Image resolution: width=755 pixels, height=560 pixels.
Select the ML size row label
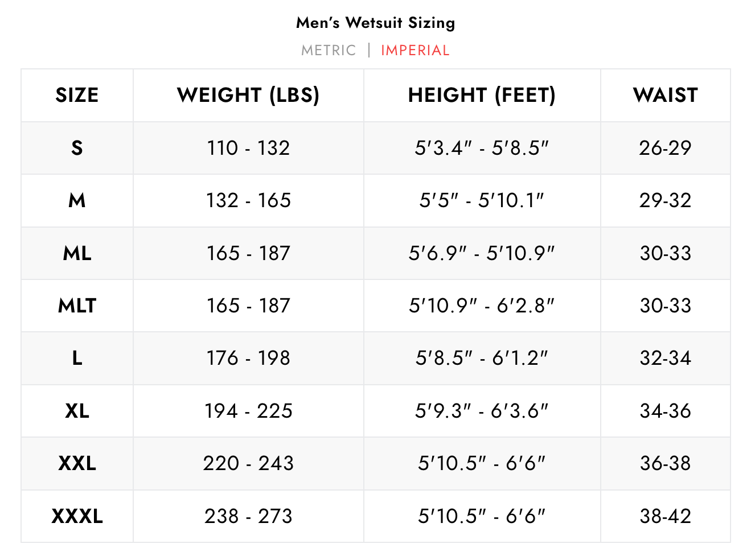(x=77, y=253)
